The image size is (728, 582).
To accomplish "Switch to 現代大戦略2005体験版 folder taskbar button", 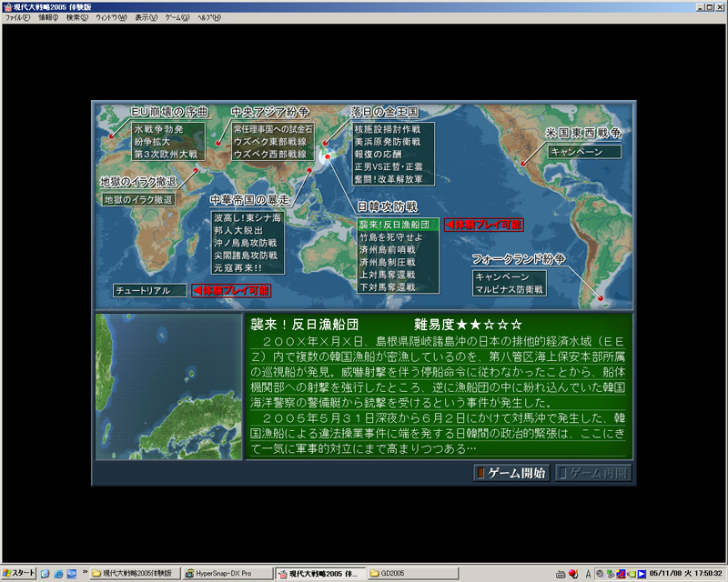I will point(135,574).
